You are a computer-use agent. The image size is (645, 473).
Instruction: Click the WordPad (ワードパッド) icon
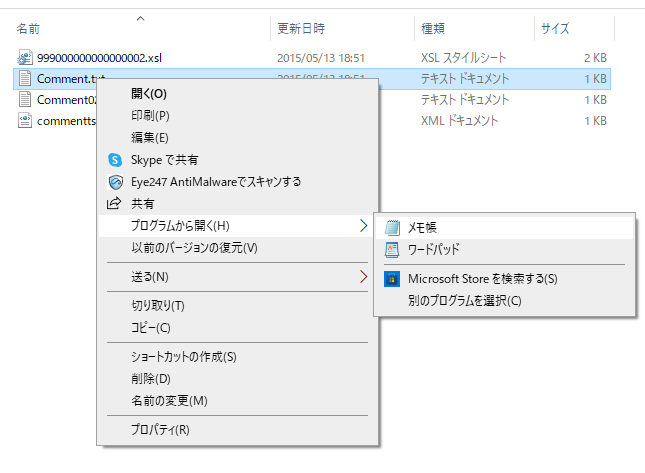[x=392, y=250]
